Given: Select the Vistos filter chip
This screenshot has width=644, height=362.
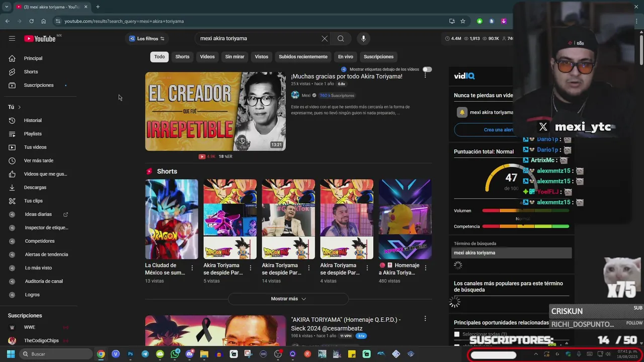Looking at the screenshot, I should [262, 57].
